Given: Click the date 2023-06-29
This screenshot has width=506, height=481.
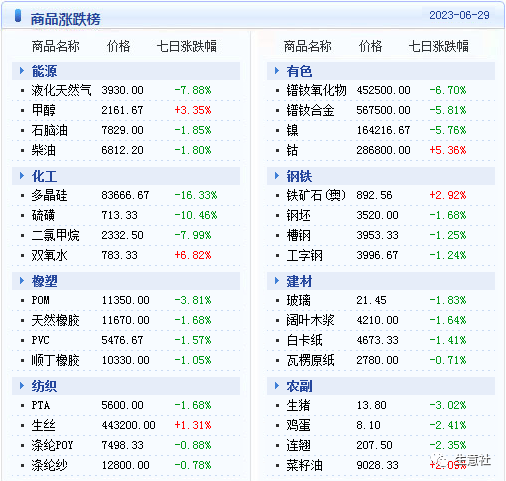Looking at the screenshot, I should click(x=459, y=15).
